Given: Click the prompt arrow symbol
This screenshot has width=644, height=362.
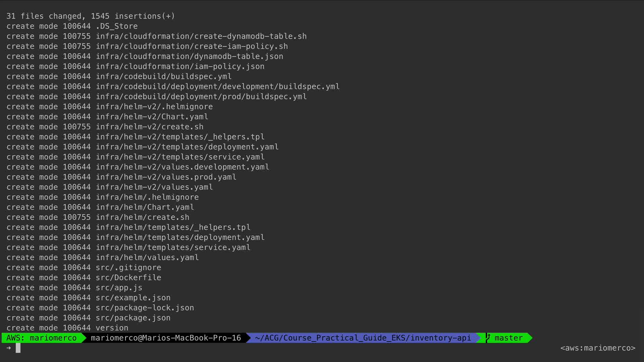Looking at the screenshot, I should 9,348.
